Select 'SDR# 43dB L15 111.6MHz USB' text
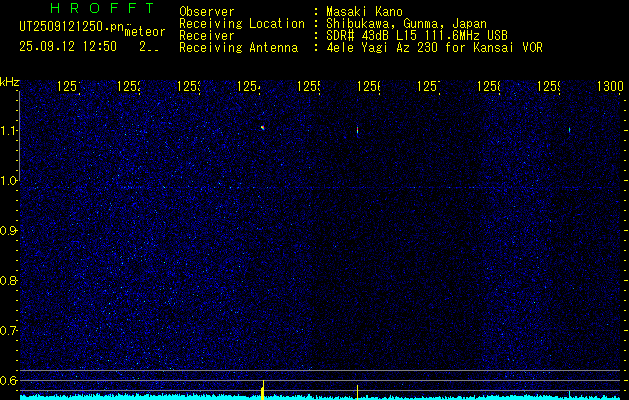Screen dimensions: 629x400 coord(417,36)
